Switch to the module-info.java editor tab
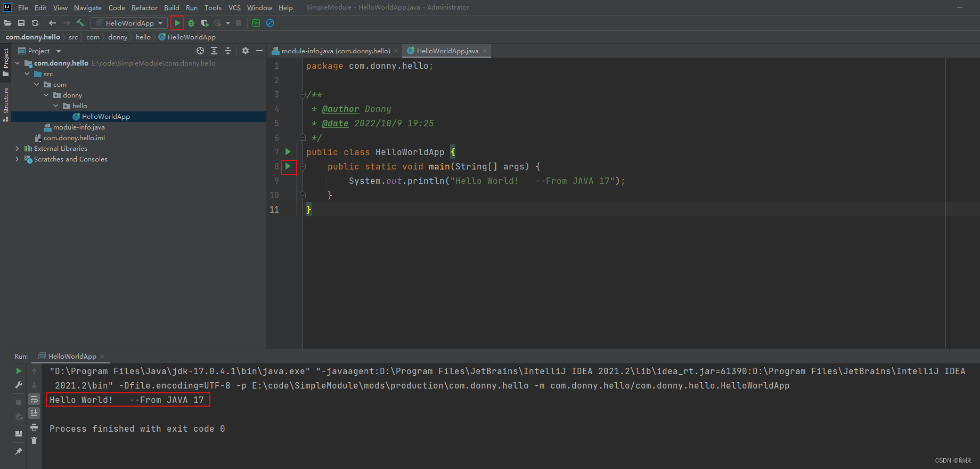 coord(335,51)
